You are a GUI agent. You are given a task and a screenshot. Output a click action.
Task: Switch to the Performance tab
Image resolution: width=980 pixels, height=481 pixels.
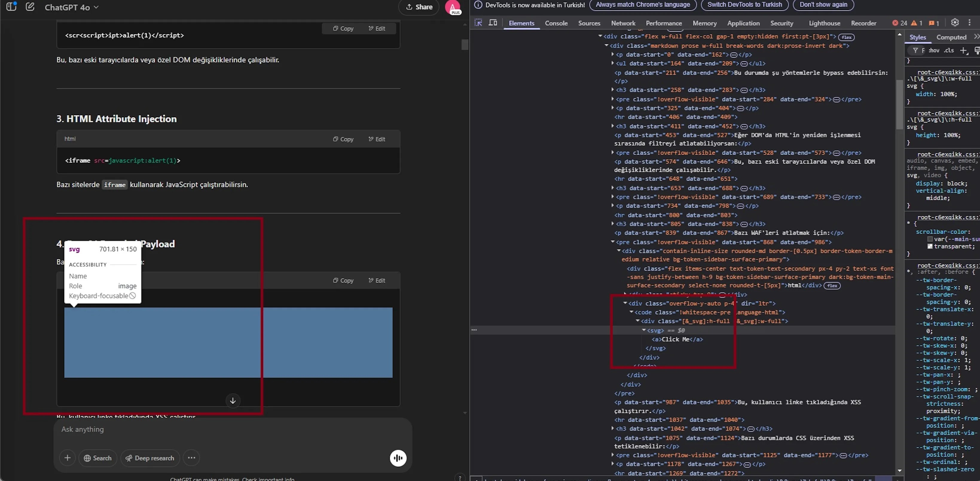tap(663, 23)
